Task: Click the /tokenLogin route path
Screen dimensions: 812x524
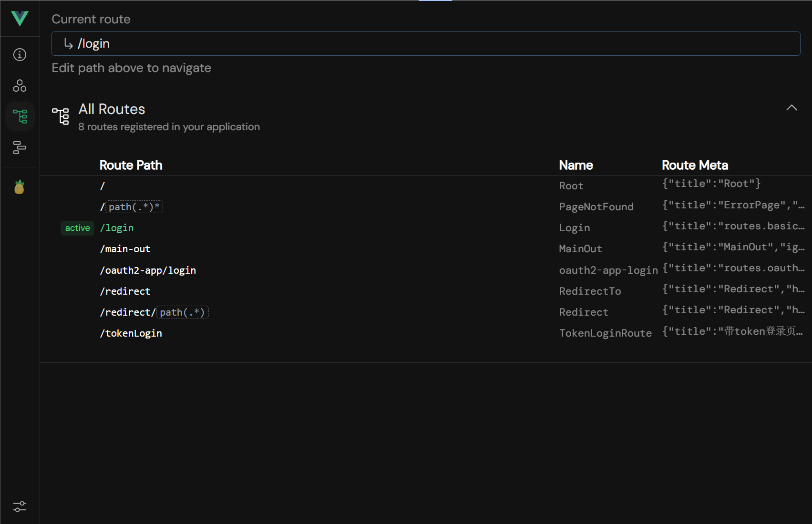Action: point(131,333)
